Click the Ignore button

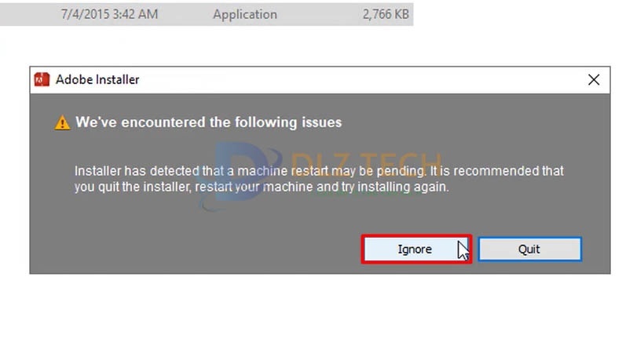(416, 249)
